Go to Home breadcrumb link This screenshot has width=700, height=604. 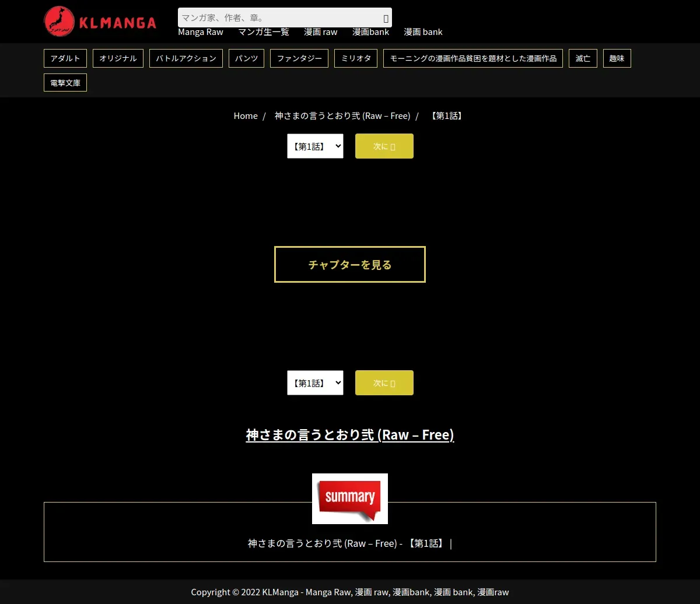click(246, 116)
